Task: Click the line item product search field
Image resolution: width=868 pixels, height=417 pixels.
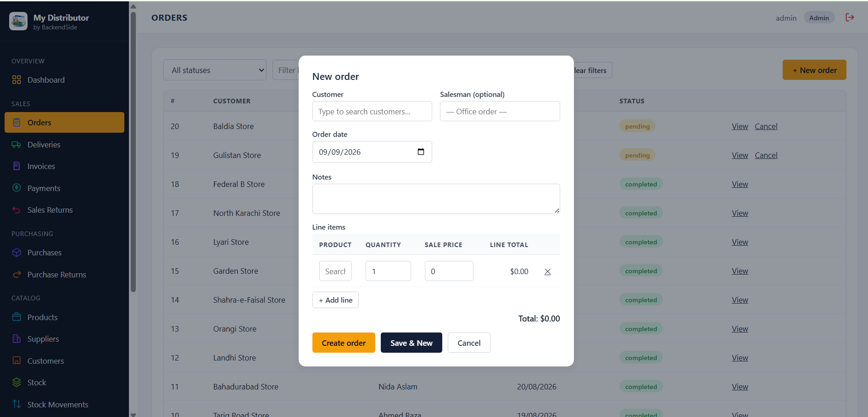Action: tap(335, 271)
